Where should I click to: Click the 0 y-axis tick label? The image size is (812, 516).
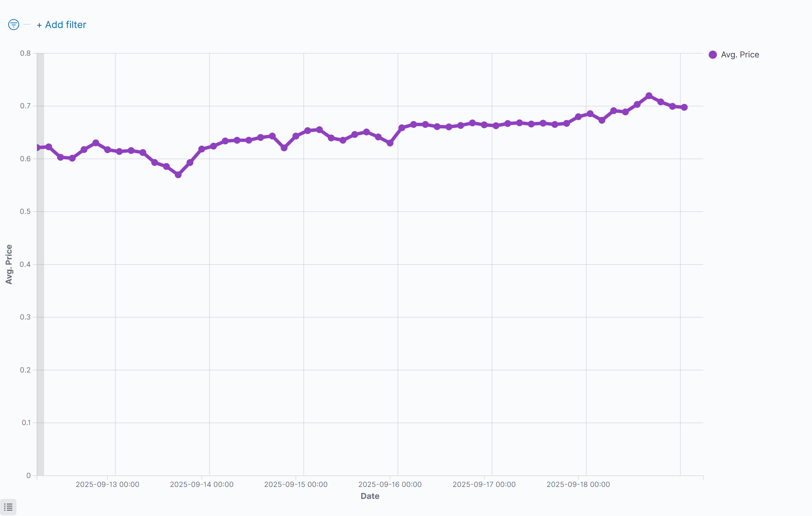click(28, 475)
